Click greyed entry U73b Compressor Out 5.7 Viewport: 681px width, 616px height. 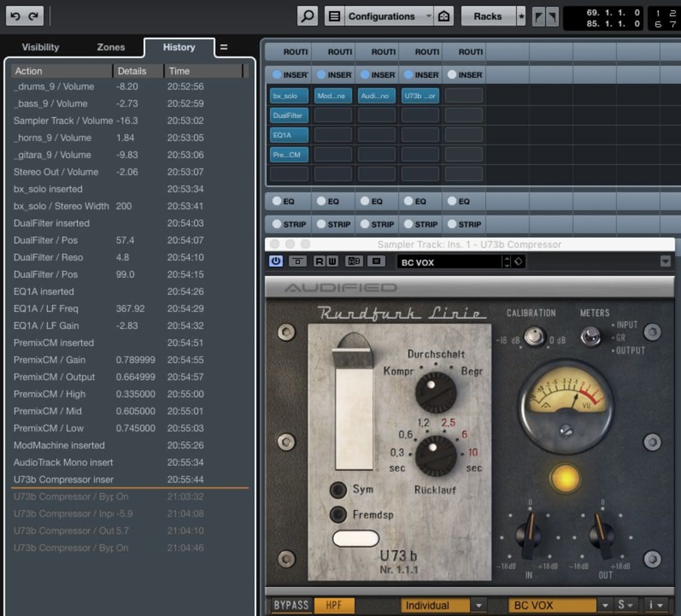[x=129, y=530]
